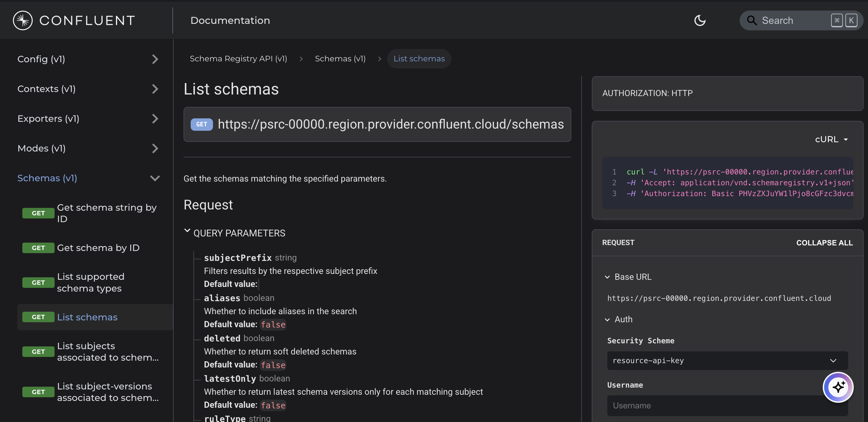Expand Modes (v1) section chevron

tap(155, 148)
